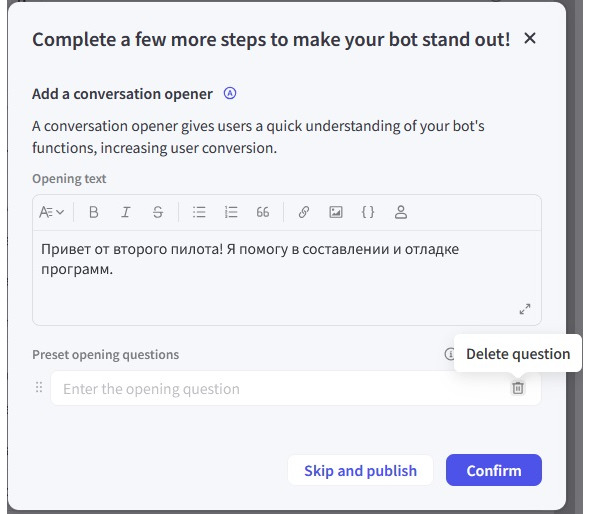Screen dimensions: 591x514
Task: Click the opening question input field
Action: (x=279, y=389)
